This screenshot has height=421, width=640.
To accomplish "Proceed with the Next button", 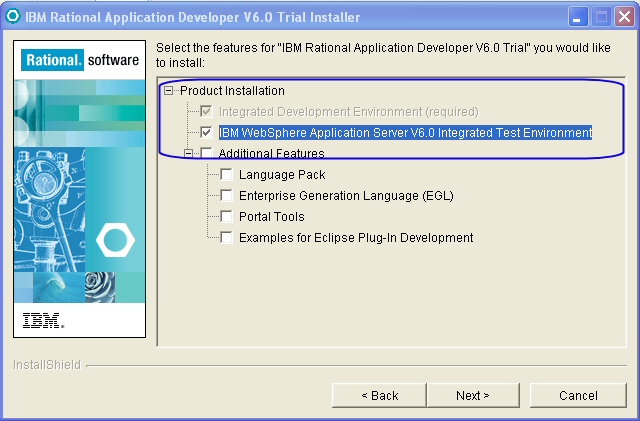I will click(473, 395).
